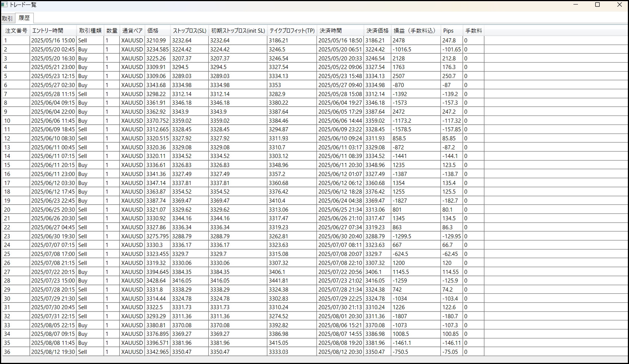
Task: Maximize the トレード一覧 window
Action: [x=597, y=5]
